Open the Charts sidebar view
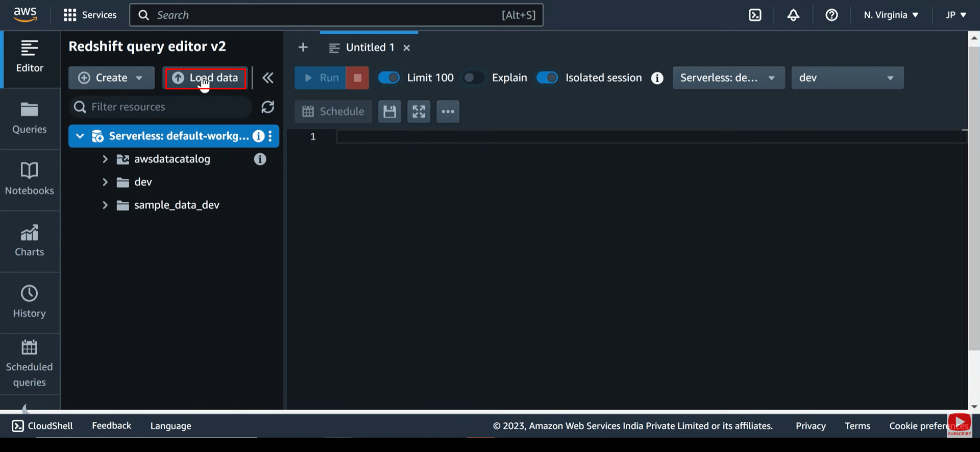Screen dimensions: 980x452 click(30, 241)
